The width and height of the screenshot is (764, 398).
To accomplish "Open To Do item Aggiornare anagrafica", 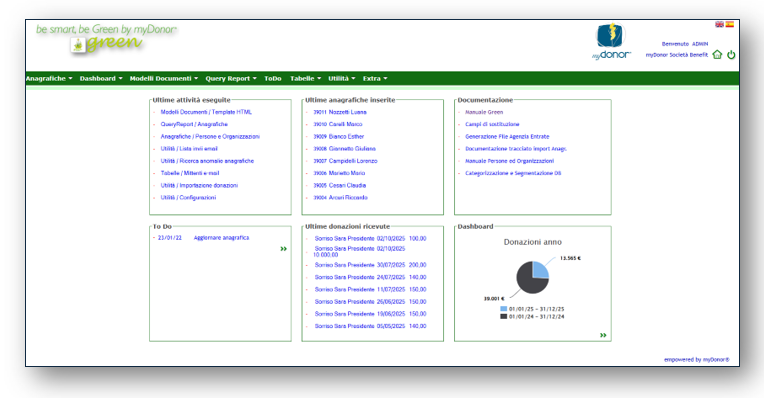I will point(221,238).
